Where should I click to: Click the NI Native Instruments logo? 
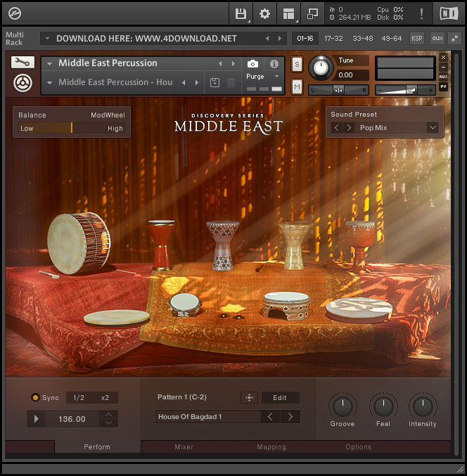coord(449,13)
